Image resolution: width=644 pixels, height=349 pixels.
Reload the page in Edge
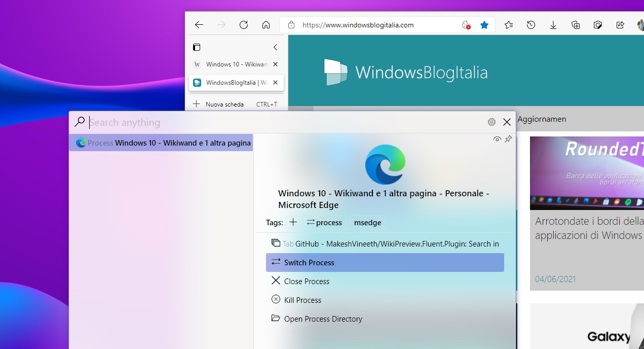pos(243,25)
